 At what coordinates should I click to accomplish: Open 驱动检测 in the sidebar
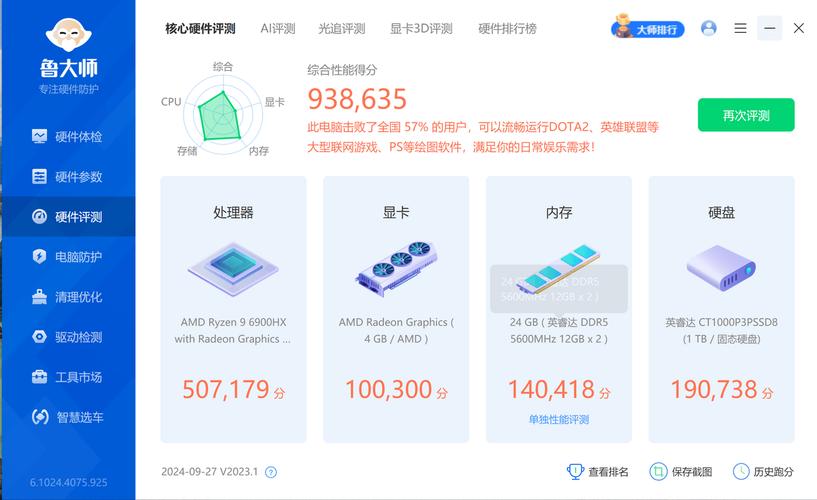[x=68, y=337]
